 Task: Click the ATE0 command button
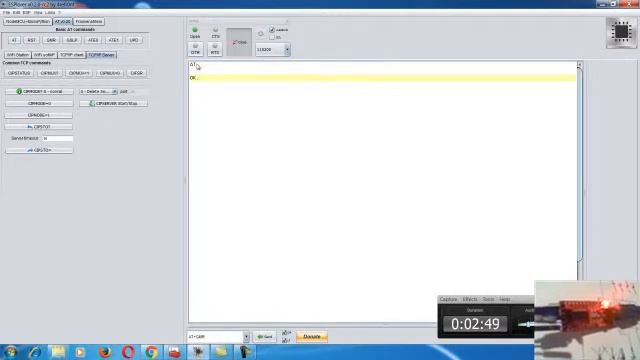pos(93,40)
